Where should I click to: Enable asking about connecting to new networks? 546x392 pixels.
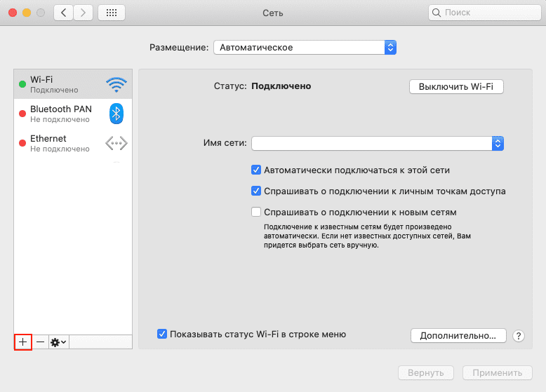click(256, 212)
